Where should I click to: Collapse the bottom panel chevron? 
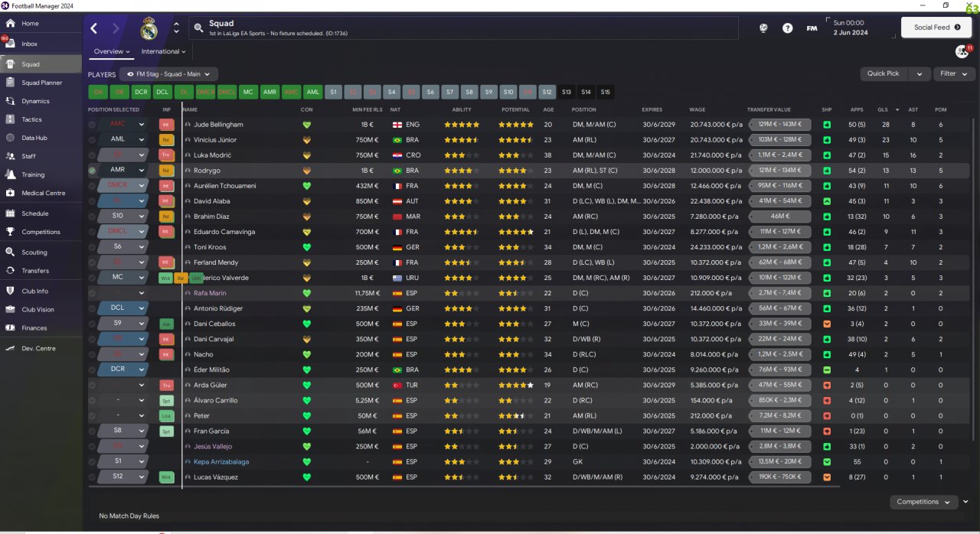965,502
